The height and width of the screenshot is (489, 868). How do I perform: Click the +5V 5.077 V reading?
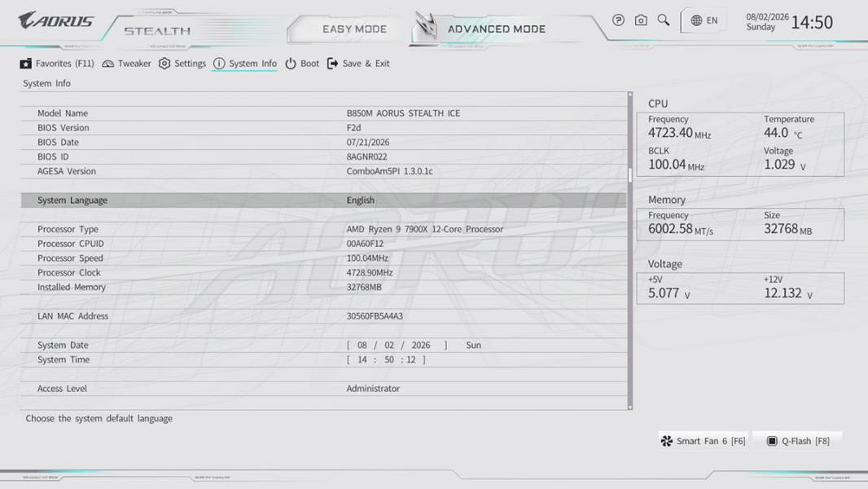coord(669,293)
